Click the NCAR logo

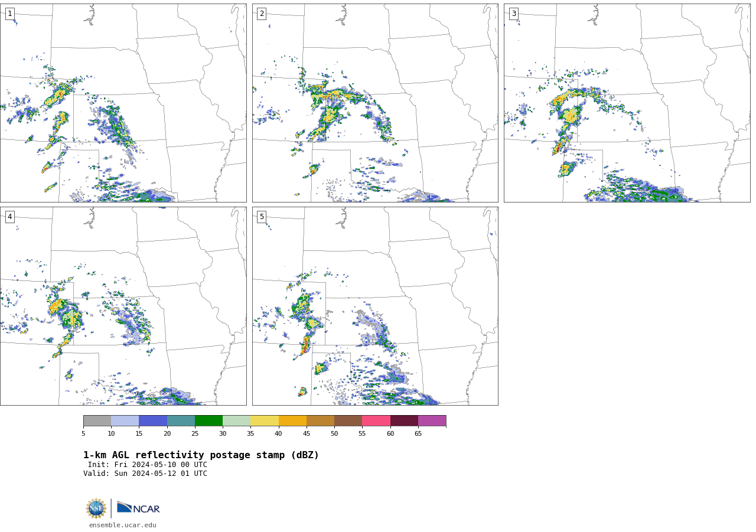point(138,508)
